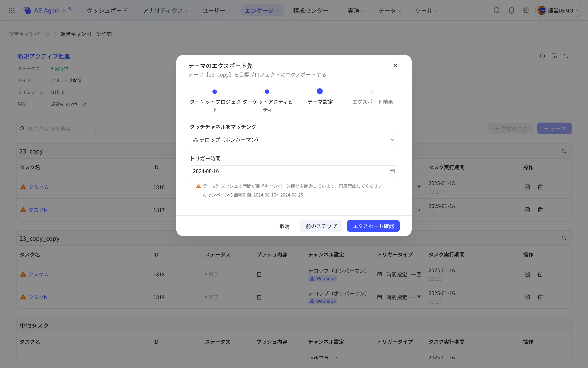View push content icon for task 1818

pyautogui.click(x=259, y=275)
